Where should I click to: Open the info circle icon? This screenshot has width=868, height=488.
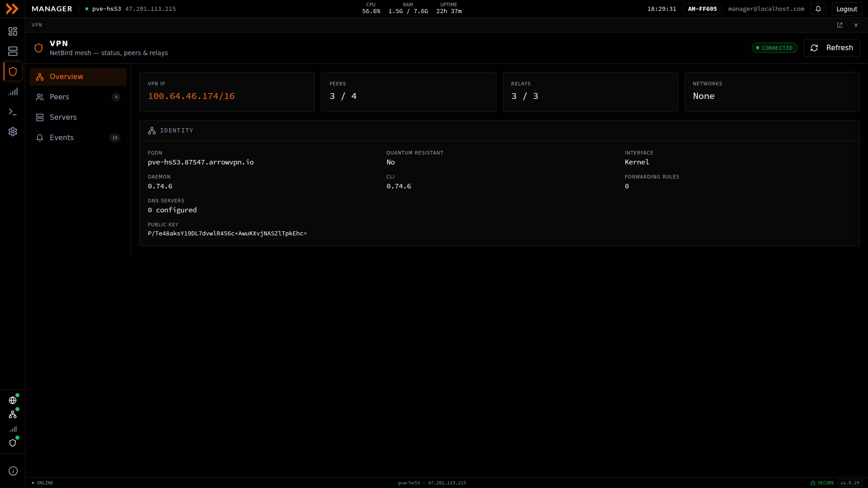click(x=13, y=471)
